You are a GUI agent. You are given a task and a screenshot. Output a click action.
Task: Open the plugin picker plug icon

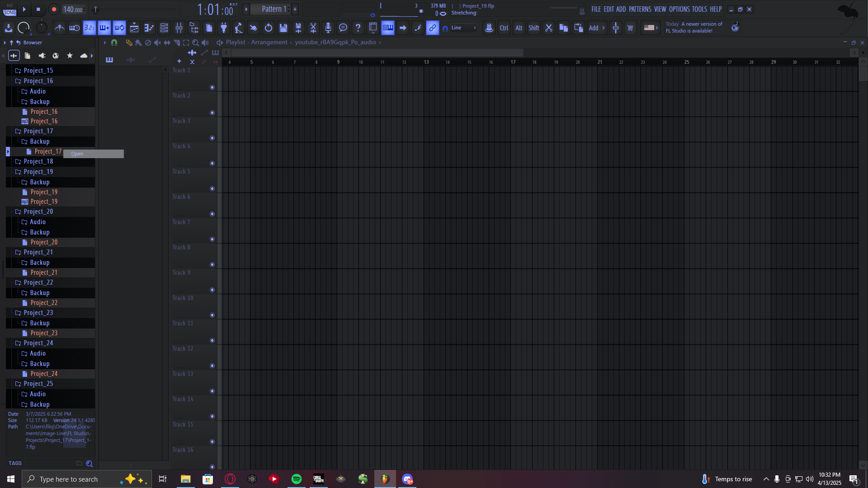tap(223, 28)
